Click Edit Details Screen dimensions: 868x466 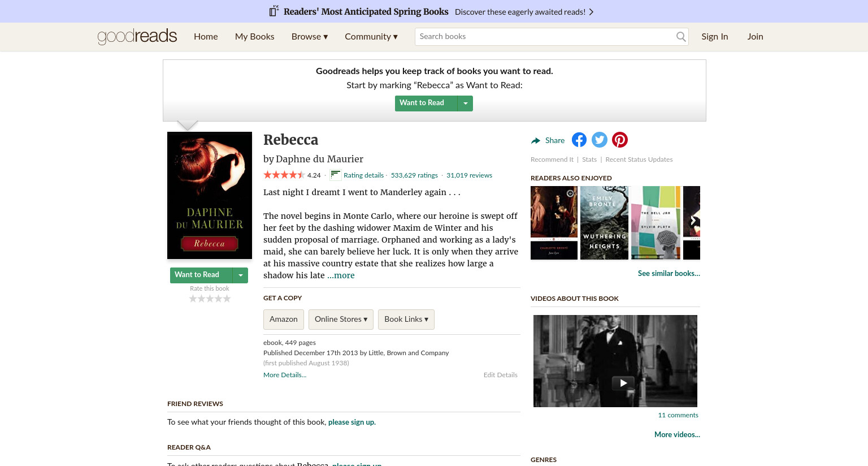[x=501, y=375]
